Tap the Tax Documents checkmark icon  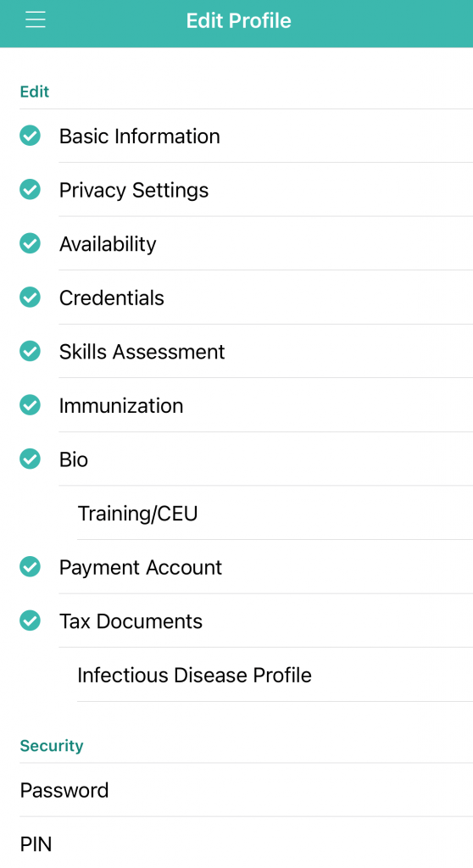coord(30,620)
